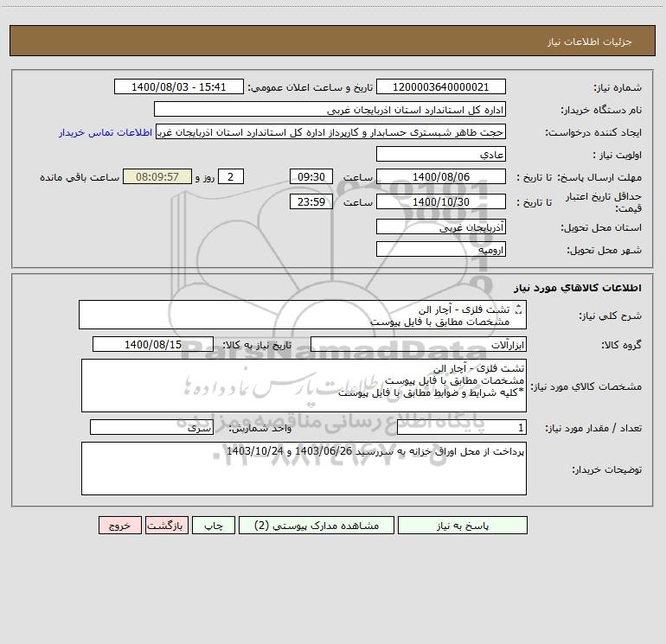The image size is (666, 644).
Task: Click the scroll stepper in شرح کلی نیاز box
Action: point(518,309)
